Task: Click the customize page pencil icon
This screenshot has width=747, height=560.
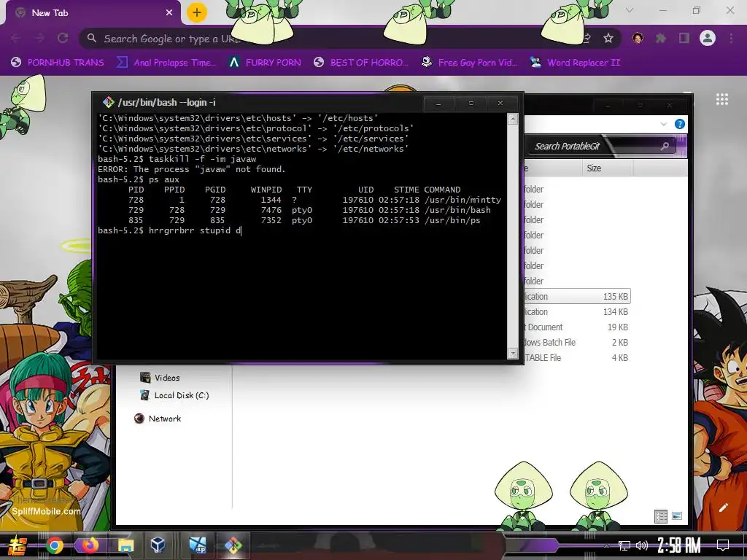Action: (723, 507)
